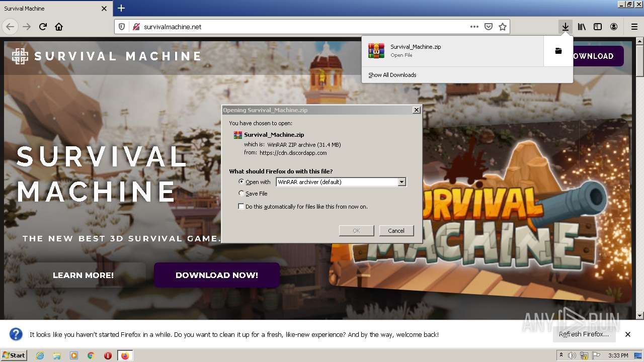Bookmark this page with star
Image resolution: width=644 pixels, height=362 pixels.
(x=503, y=27)
